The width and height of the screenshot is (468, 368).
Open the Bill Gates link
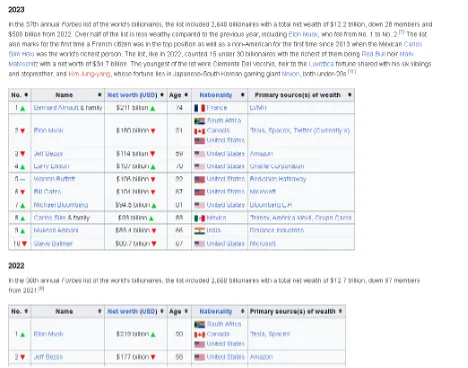[47, 192]
